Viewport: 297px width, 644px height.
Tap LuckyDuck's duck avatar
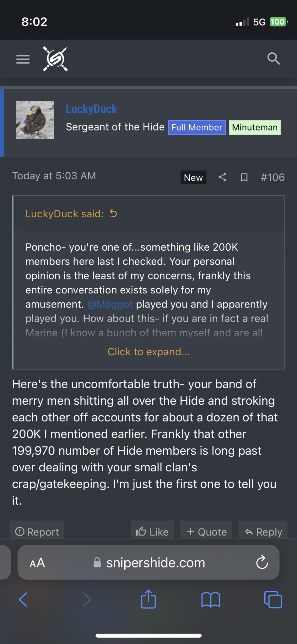click(x=35, y=120)
